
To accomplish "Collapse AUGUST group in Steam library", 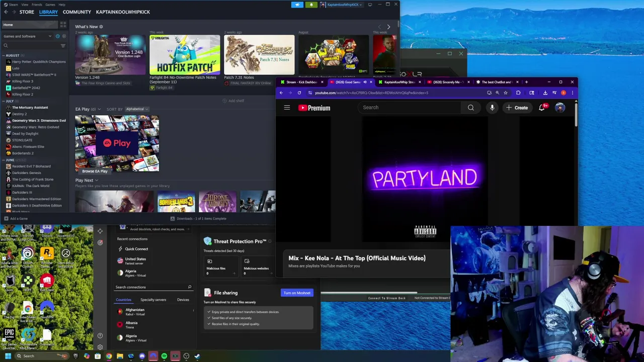I will click(4, 55).
